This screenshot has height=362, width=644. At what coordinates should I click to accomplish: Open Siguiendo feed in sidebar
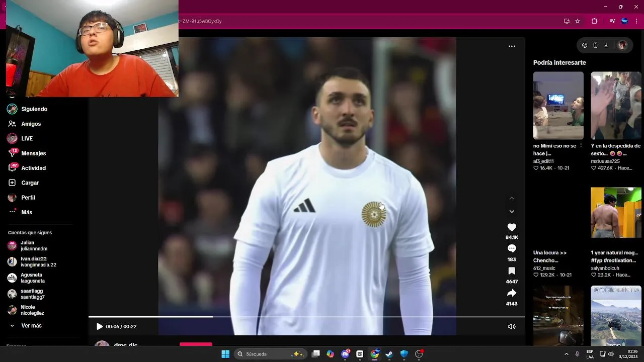(34, 109)
